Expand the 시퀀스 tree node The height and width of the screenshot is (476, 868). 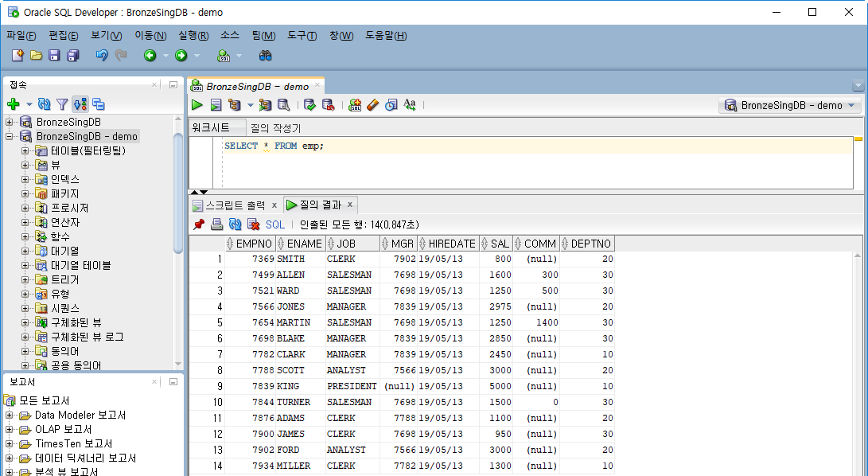25,308
